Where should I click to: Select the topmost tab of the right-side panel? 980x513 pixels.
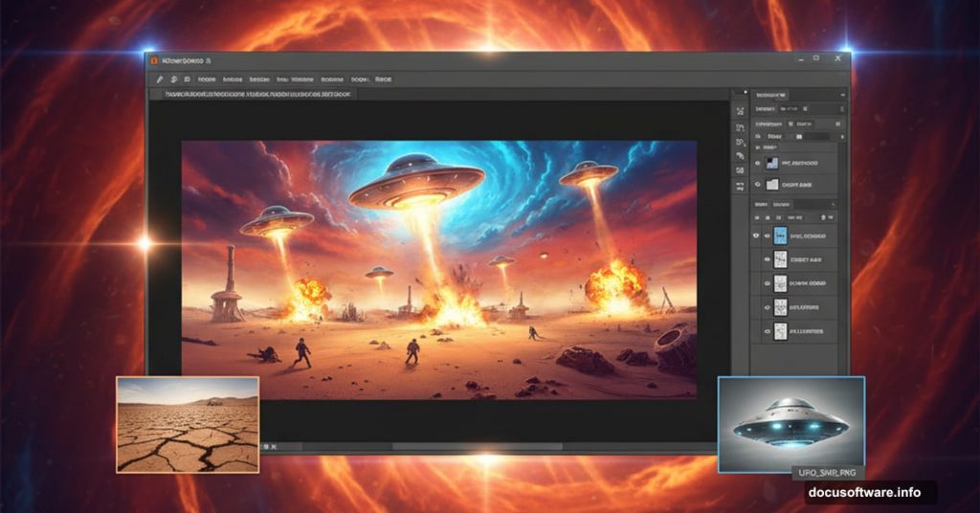pos(770,95)
